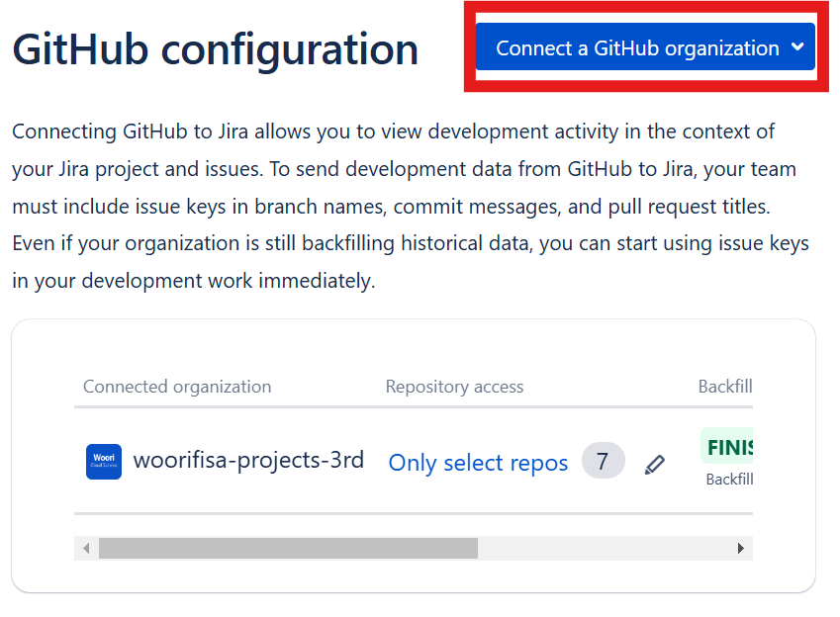Select the Repository access column header
The image size is (840, 617).
[x=454, y=387]
